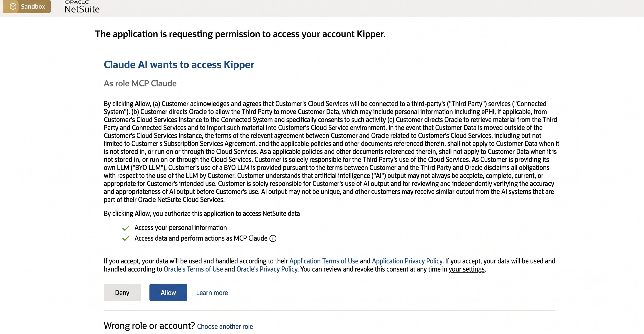Open Application Terms of Use link
This screenshot has height=334, width=644.
(x=324, y=261)
